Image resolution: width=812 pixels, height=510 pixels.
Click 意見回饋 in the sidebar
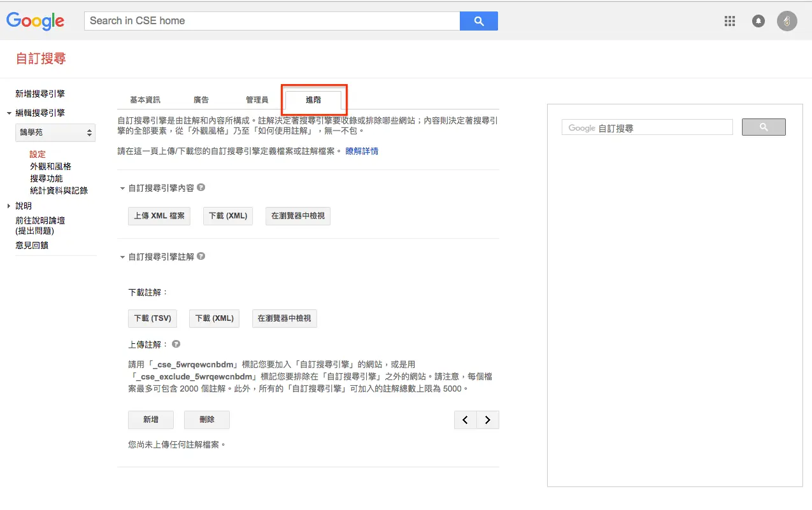coord(32,245)
